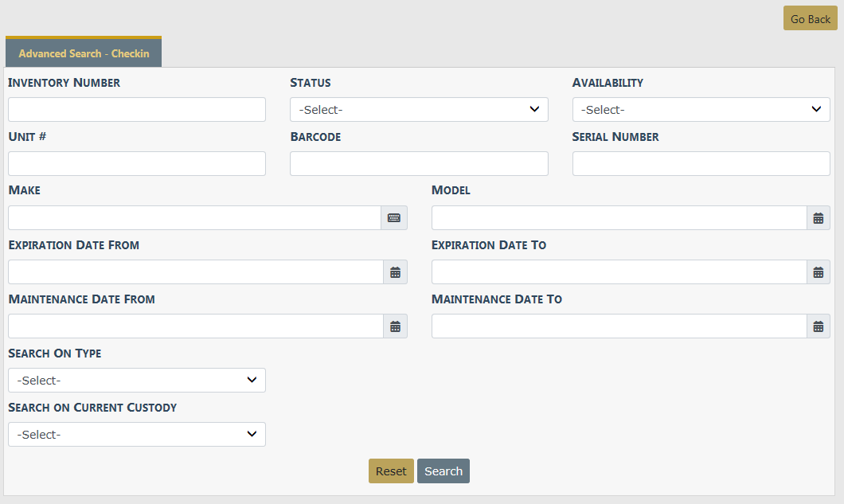The width and height of the screenshot is (844, 504).
Task: Open Search on Current Custody dropdown
Action: point(137,435)
